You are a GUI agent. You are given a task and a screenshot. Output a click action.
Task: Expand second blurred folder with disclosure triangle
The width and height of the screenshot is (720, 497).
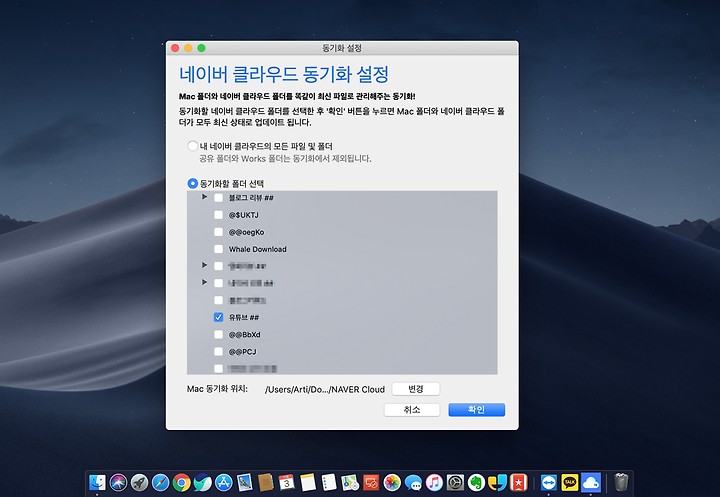(204, 282)
